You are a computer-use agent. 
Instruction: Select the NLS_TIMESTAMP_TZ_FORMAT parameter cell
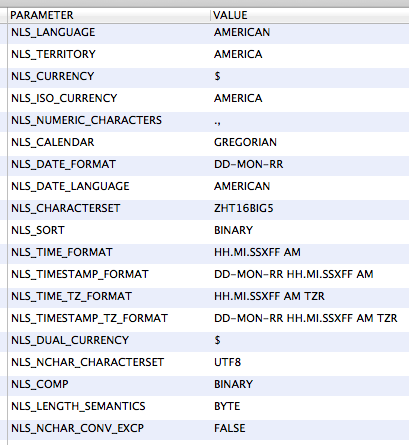pyautogui.click(x=109, y=318)
